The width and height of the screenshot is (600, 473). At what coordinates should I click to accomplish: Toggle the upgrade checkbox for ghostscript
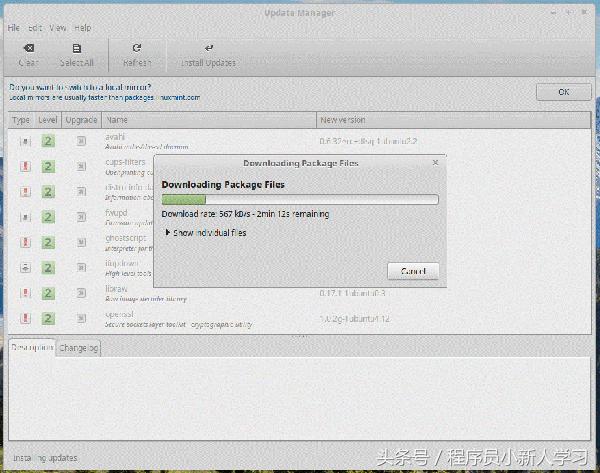pyautogui.click(x=81, y=242)
